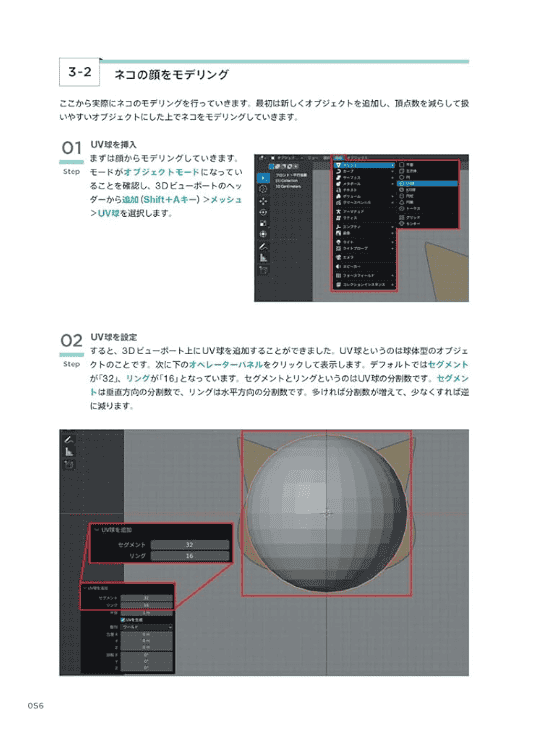Add トーラス (Torus) from Mesh submenu
Viewport: 534px width, 738px height.
(x=427, y=209)
